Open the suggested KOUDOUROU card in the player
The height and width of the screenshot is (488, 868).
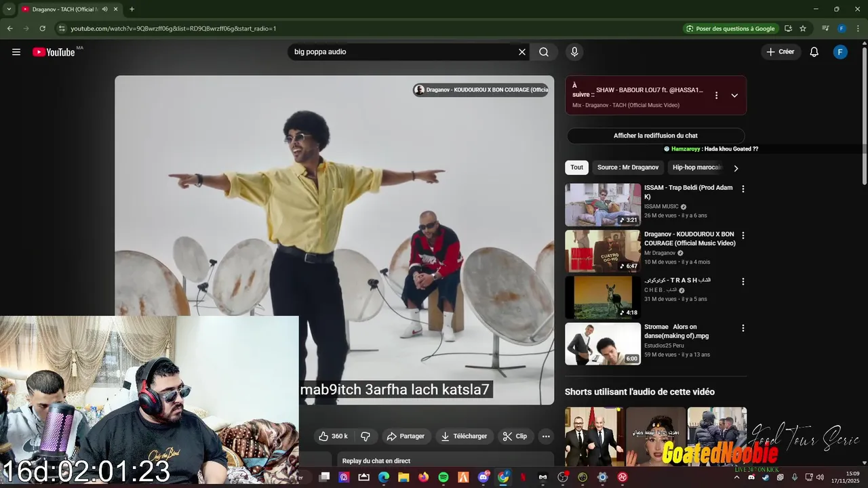click(x=481, y=90)
